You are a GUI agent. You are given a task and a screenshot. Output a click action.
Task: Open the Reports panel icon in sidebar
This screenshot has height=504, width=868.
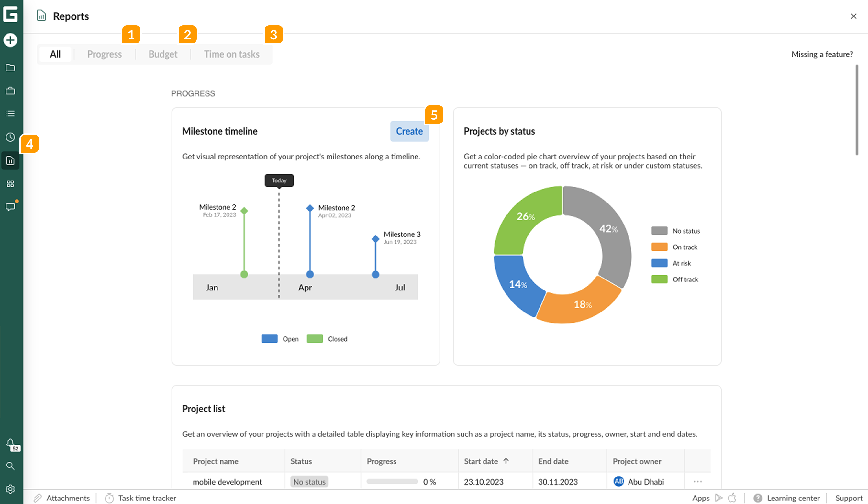click(10, 160)
